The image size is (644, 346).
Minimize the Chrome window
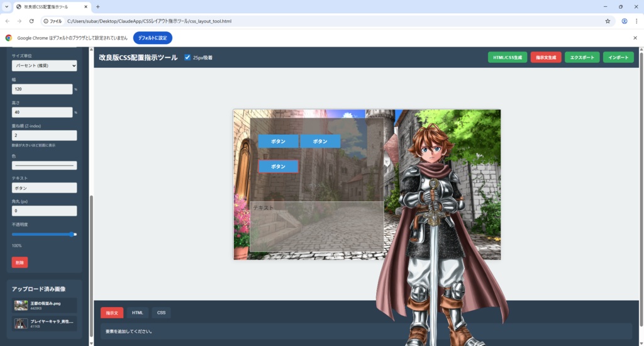point(605,6)
